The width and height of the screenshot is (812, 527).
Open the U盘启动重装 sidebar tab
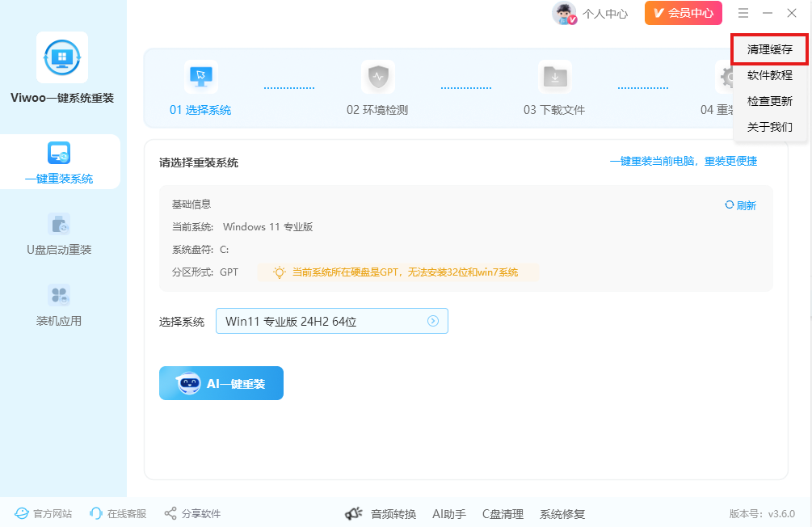[59, 234]
